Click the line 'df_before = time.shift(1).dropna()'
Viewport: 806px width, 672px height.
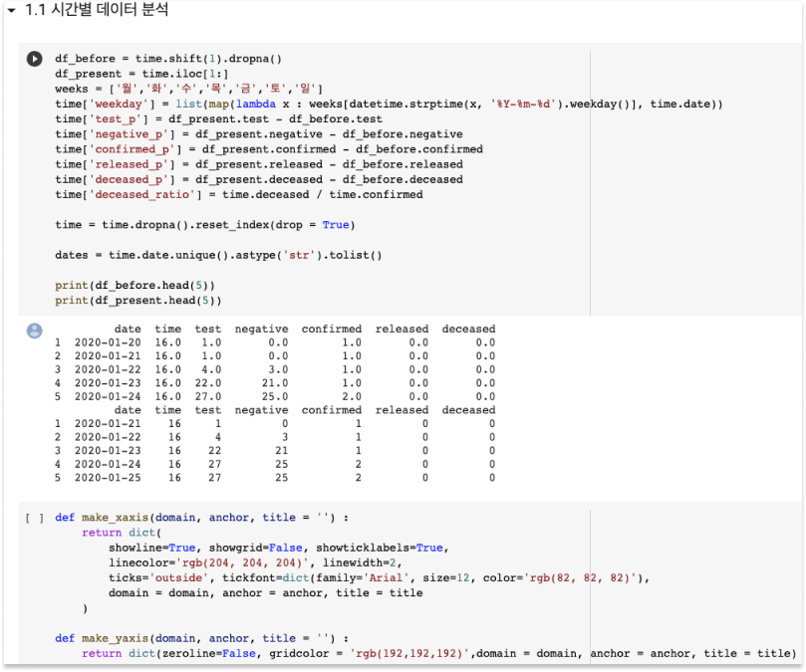[168, 59]
